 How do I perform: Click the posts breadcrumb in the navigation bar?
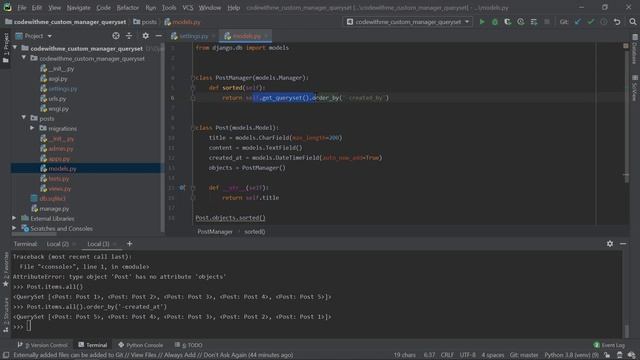[145, 22]
